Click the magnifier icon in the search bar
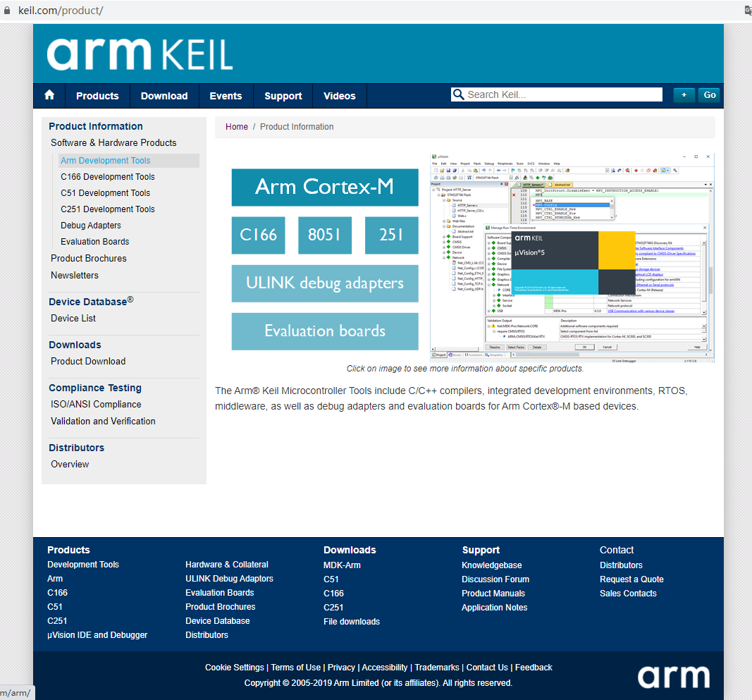 459,94
